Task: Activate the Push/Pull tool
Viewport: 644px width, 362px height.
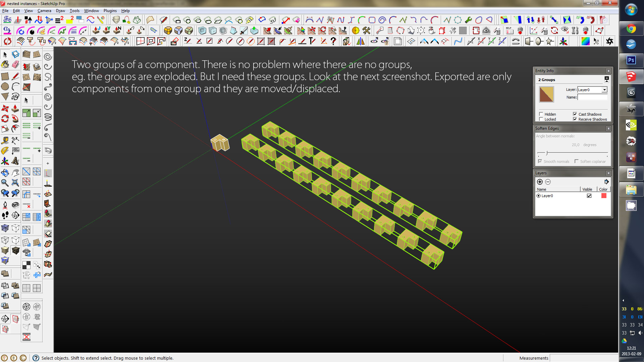Action: pos(15,108)
